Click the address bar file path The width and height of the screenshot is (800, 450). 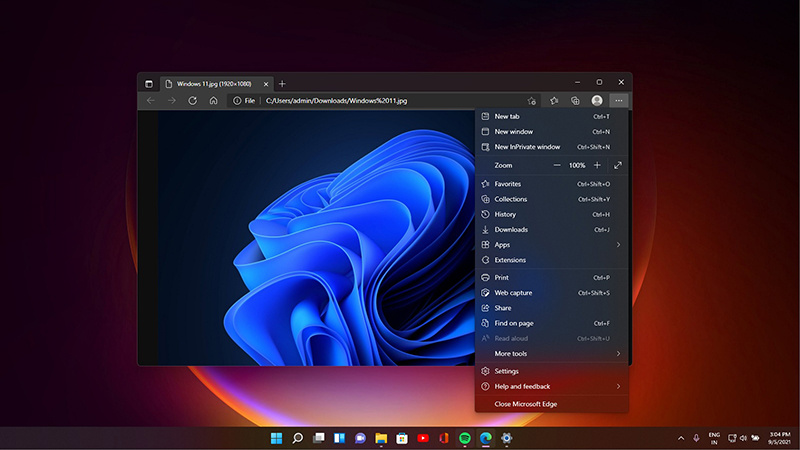click(336, 101)
